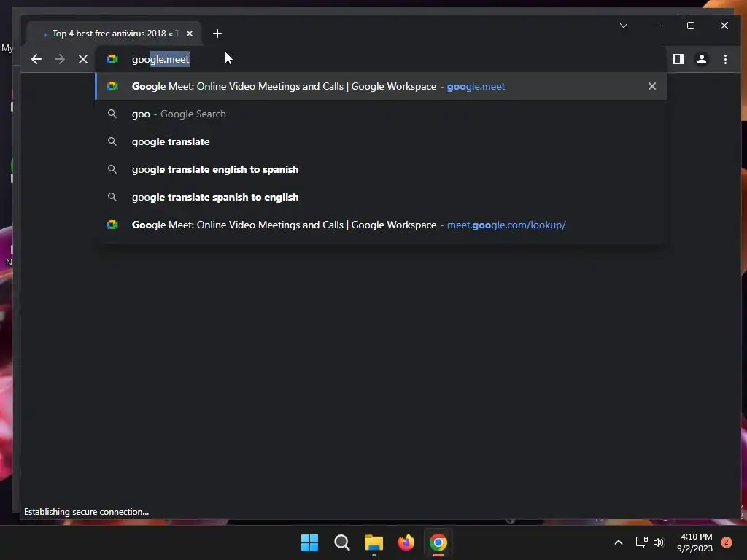747x560 pixels.
Task: Open the clock showing 4:10 PM
Action: click(x=694, y=542)
